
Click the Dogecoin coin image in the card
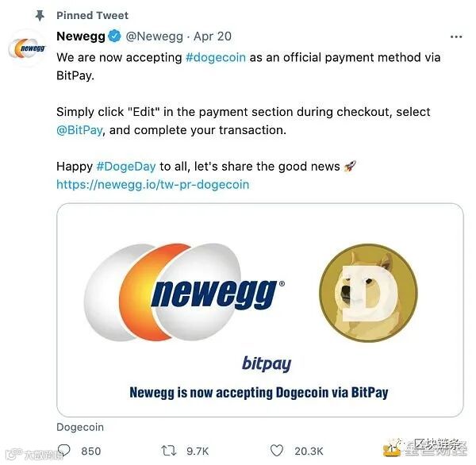[x=368, y=293]
